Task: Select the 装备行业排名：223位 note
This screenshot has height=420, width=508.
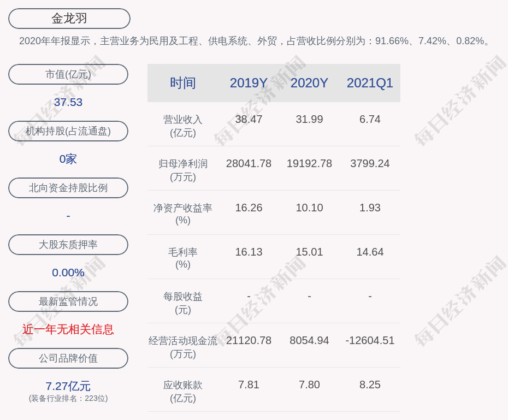Action: click(x=68, y=398)
